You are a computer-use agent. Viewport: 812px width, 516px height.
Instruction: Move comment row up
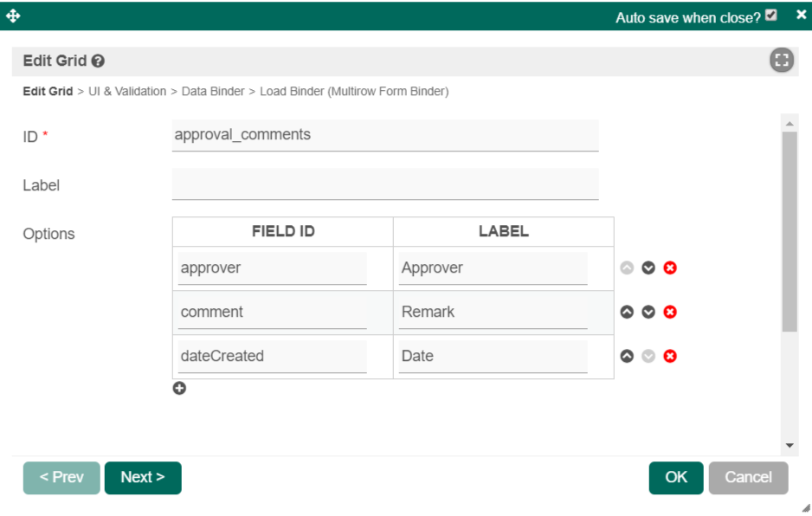click(627, 313)
